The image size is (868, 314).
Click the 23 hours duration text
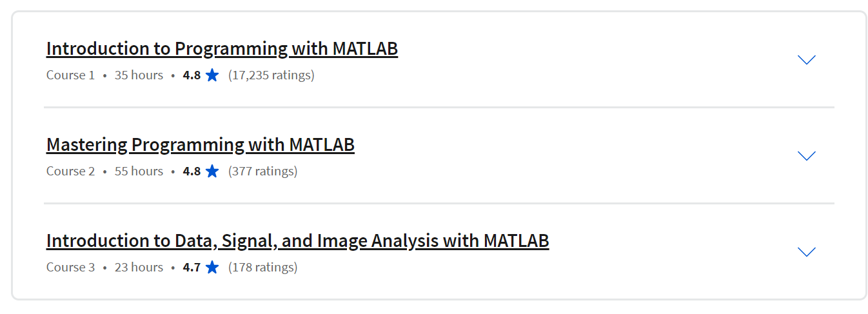[139, 268]
